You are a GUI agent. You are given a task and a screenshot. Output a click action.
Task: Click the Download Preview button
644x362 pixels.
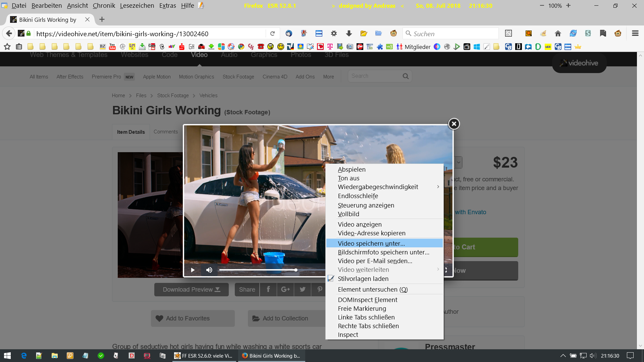[x=191, y=290]
